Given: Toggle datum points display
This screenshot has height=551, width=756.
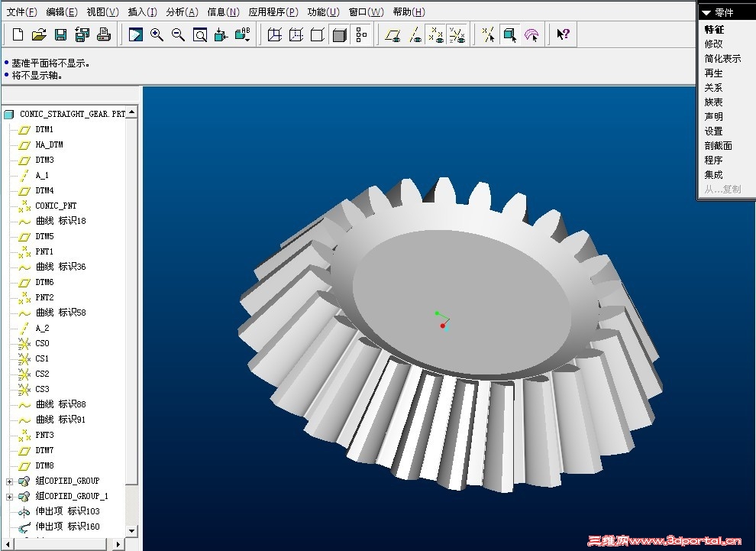Looking at the screenshot, I should pos(436,34).
